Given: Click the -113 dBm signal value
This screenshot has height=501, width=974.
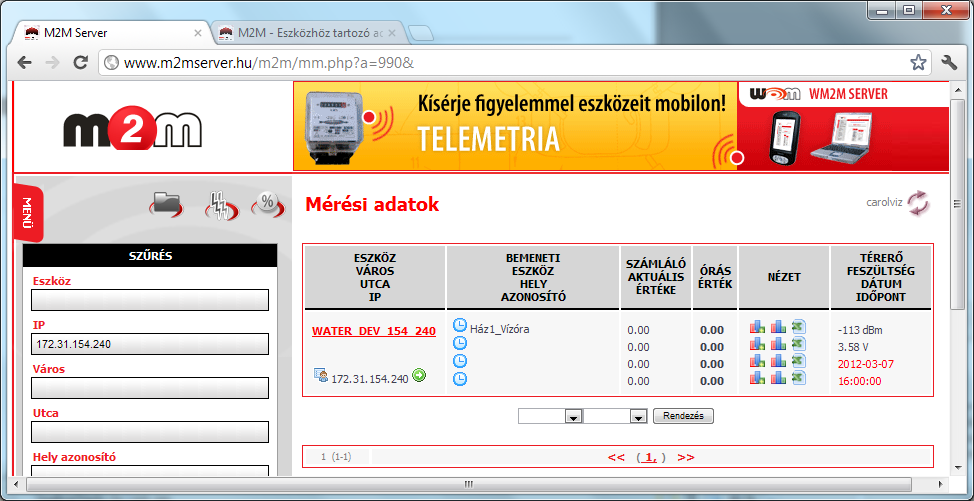Looking at the screenshot, I should [860, 330].
